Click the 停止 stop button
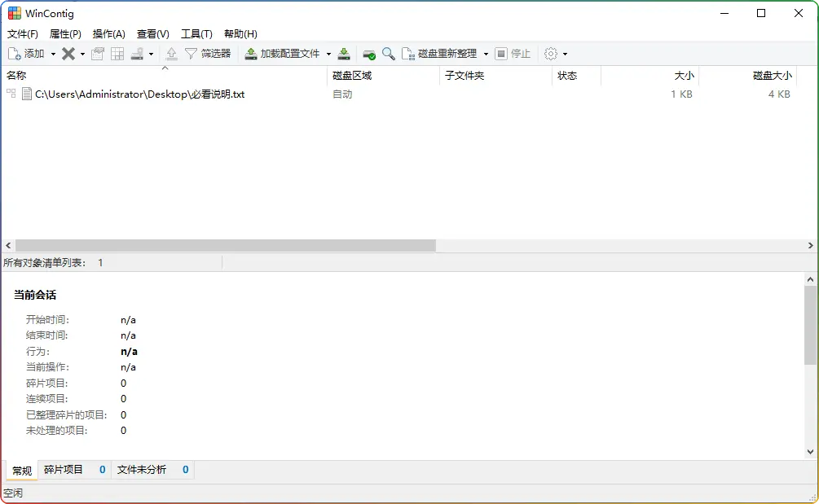 point(513,54)
